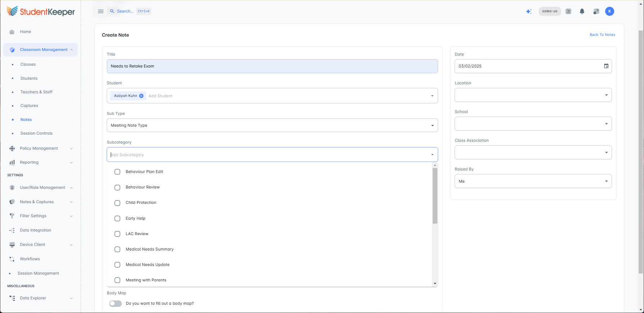Open the Location dropdown
The image size is (644, 313).
tap(533, 95)
